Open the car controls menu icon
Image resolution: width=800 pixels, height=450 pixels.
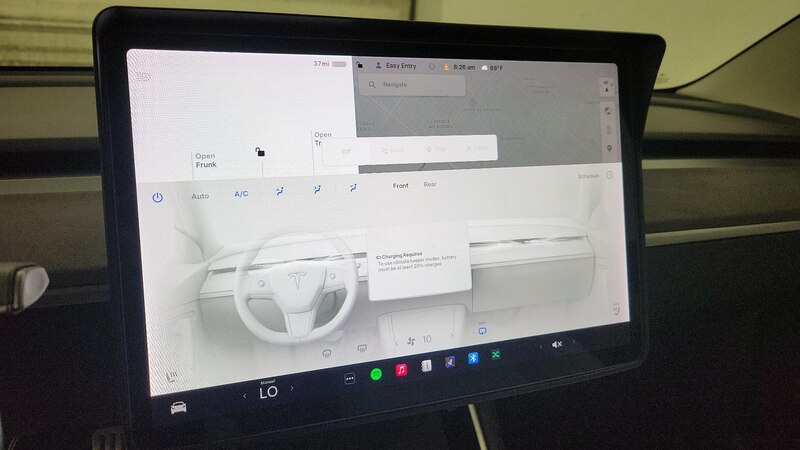(178, 407)
